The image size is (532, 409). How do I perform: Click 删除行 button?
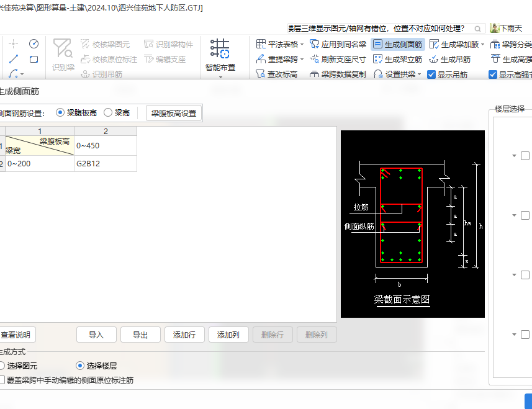click(273, 335)
